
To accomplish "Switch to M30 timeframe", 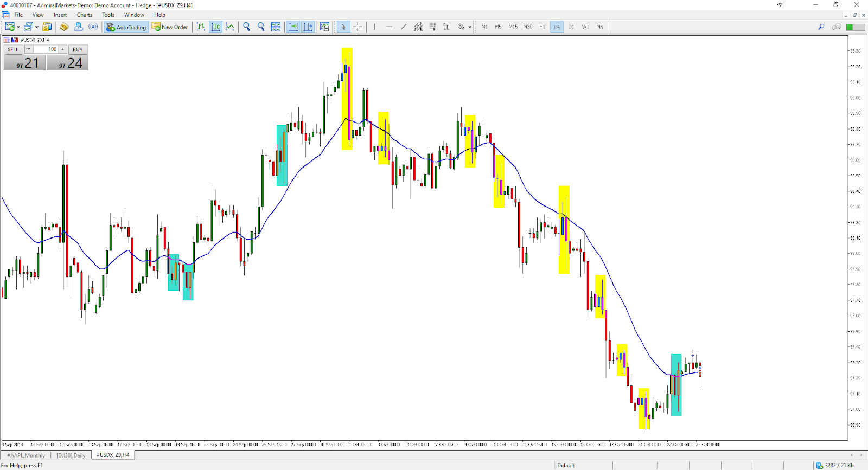I will pyautogui.click(x=528, y=27).
